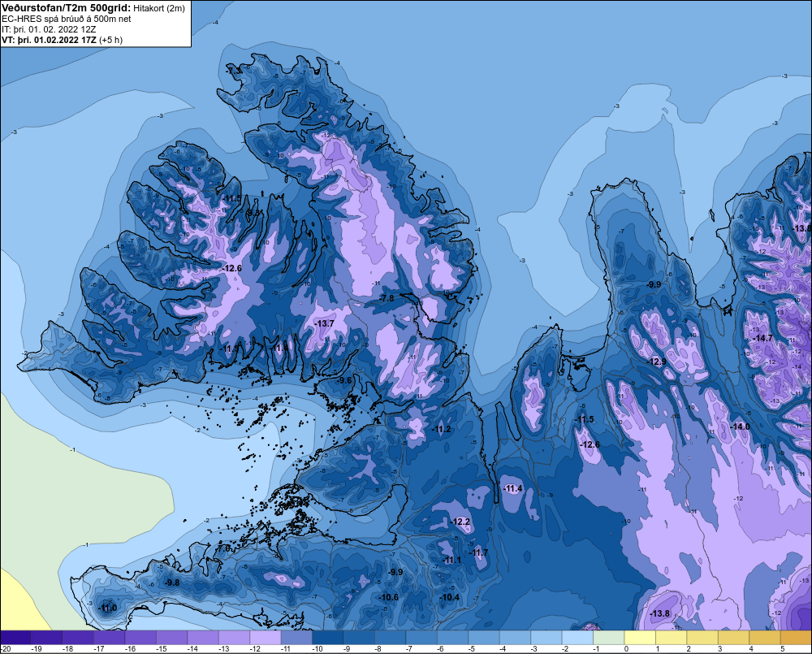Click the "VT: þri. 01.02.2022 17Z (+5 h)" line
The height and width of the screenshot is (654, 812).
[x=63, y=40]
